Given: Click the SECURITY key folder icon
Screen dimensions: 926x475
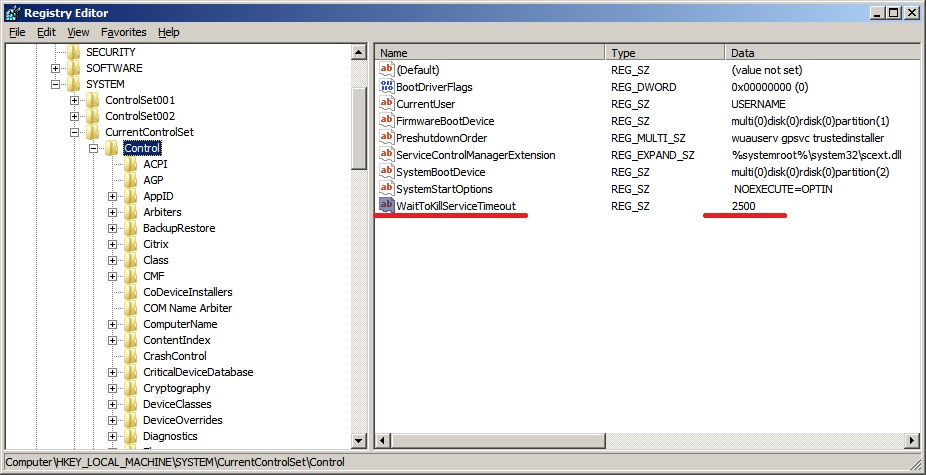Looking at the screenshot, I should pyautogui.click(x=73, y=52).
